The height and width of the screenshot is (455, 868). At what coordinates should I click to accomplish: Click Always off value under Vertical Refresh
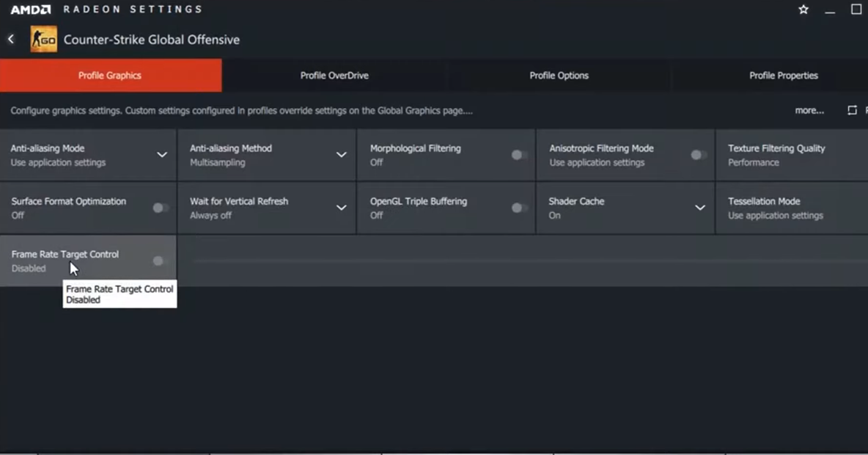(210, 216)
